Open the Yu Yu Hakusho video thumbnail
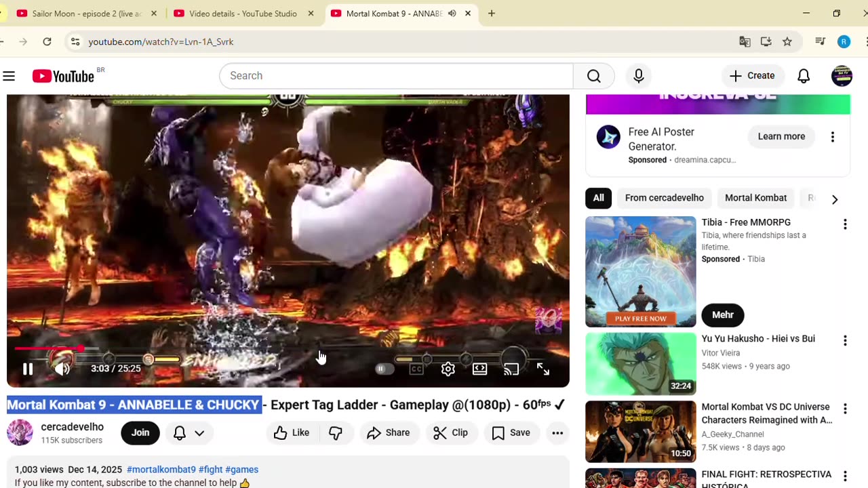Image resolution: width=868 pixels, height=488 pixels. (641, 364)
